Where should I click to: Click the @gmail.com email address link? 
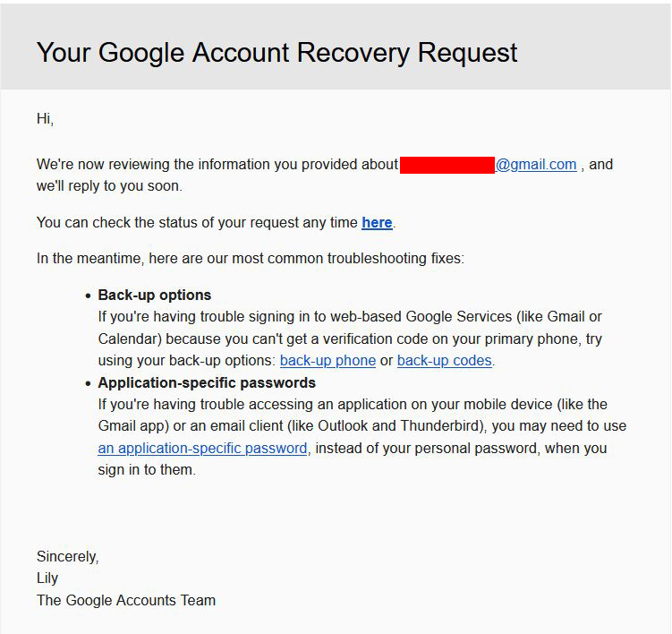[x=536, y=165]
